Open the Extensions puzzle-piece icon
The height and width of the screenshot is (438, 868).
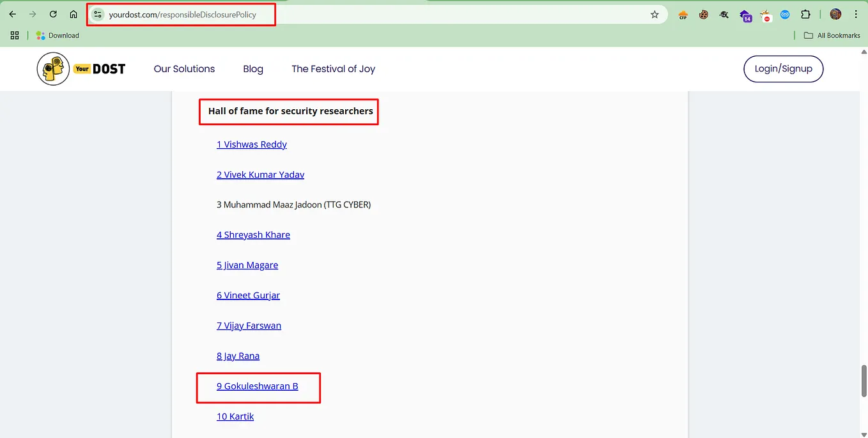(806, 14)
